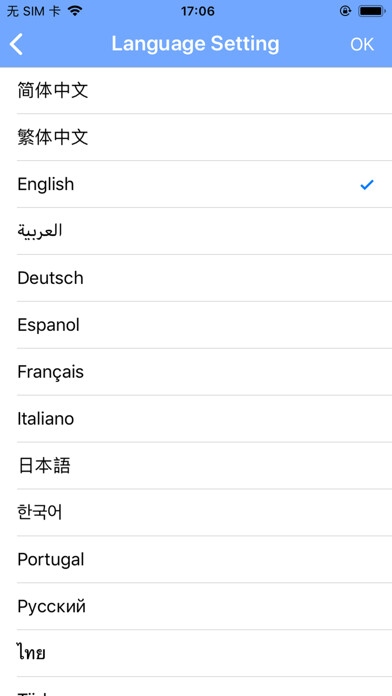Tap the Language Setting title
The height and width of the screenshot is (696, 392).
[195, 44]
